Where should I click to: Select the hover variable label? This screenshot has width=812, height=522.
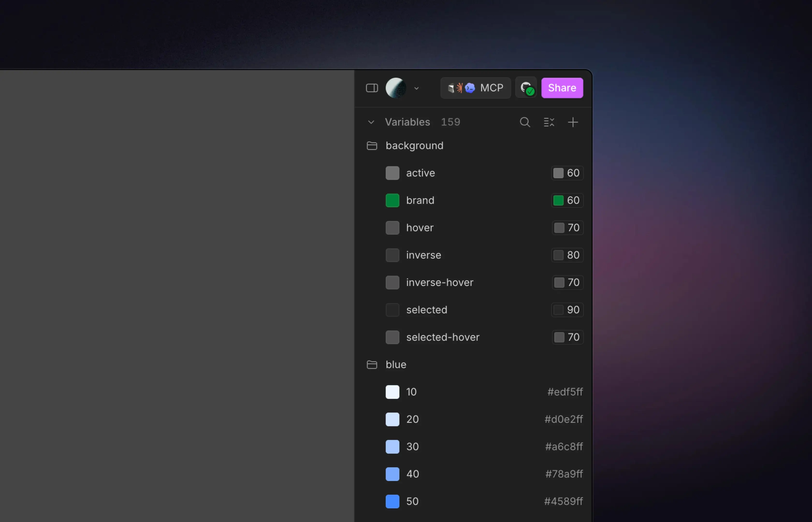click(x=420, y=228)
